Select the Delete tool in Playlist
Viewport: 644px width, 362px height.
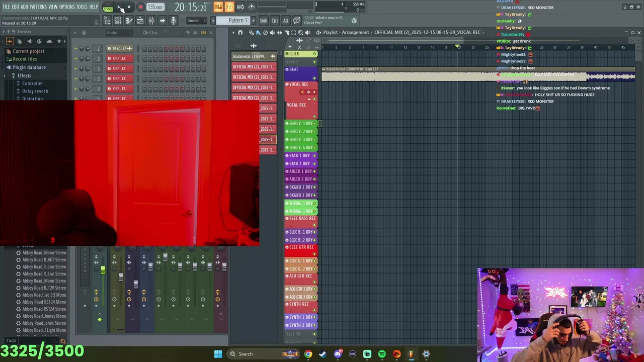pos(265,33)
